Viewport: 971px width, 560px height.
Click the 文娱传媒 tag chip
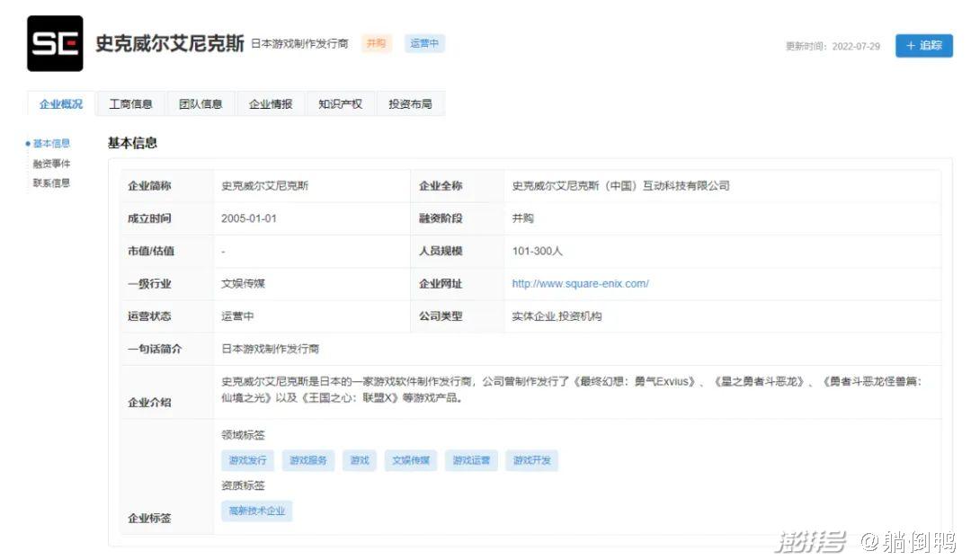coord(411,460)
